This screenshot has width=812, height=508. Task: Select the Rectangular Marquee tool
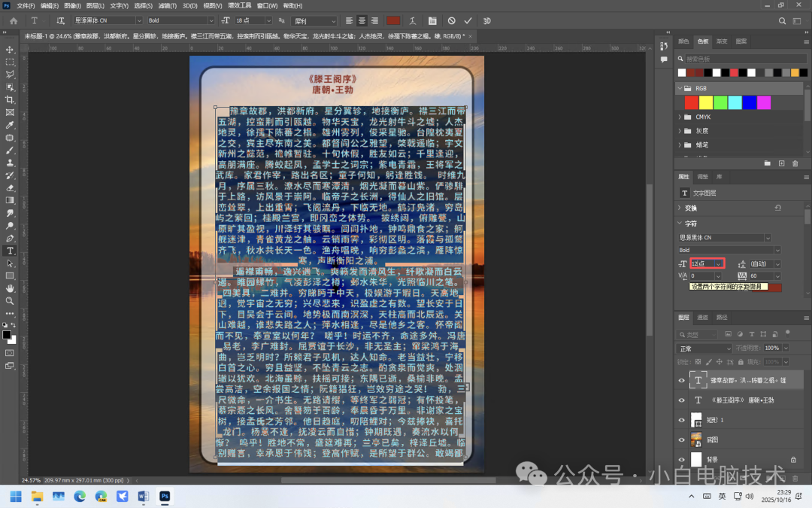(10, 62)
